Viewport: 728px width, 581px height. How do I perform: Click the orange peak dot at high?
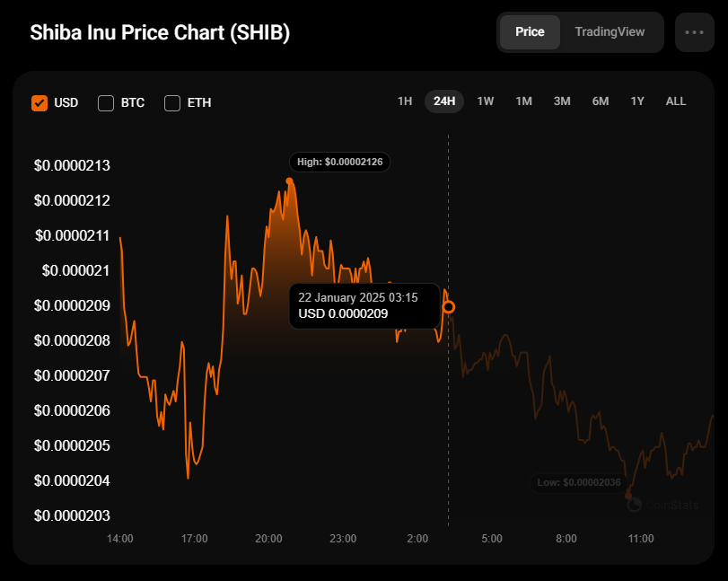pos(289,181)
